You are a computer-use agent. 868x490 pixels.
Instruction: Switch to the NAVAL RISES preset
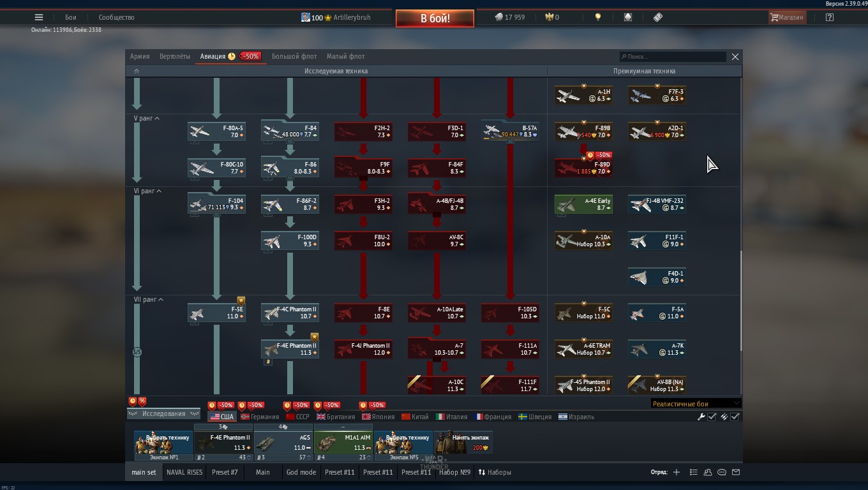pos(184,472)
